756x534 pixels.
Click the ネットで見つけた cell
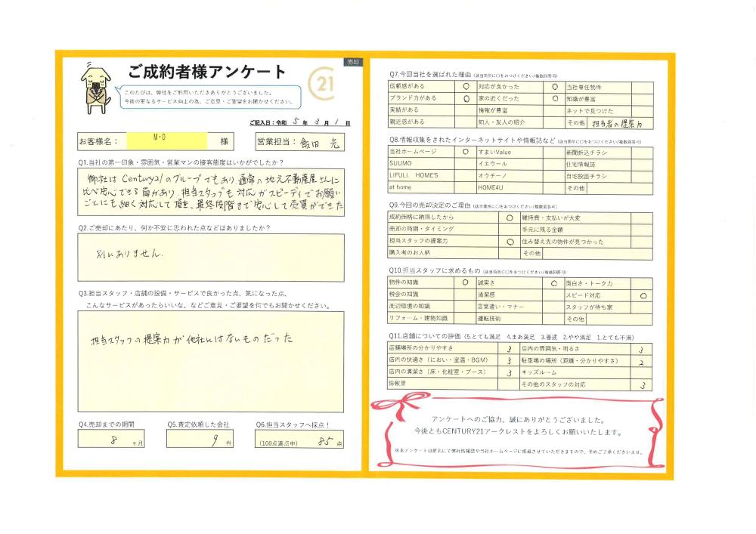click(598, 111)
